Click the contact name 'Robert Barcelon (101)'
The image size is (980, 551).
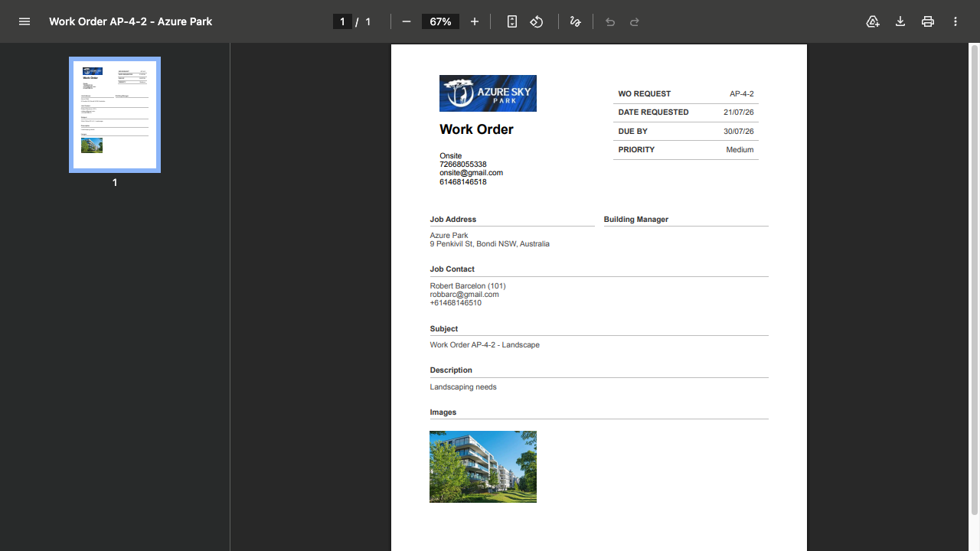point(468,286)
